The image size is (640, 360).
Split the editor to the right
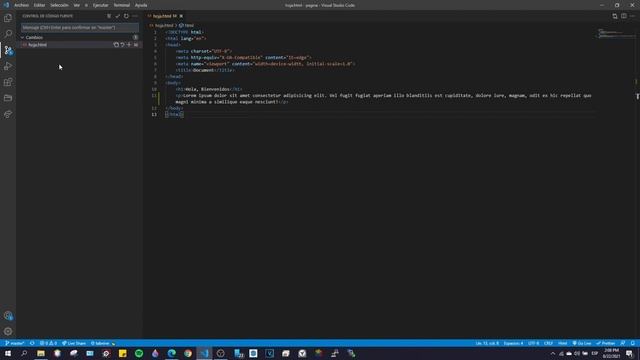click(x=624, y=16)
